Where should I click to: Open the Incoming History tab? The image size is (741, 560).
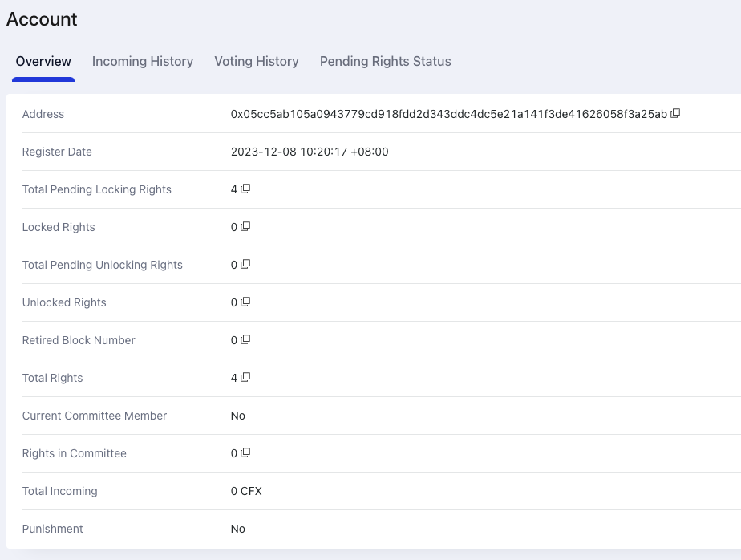143,62
